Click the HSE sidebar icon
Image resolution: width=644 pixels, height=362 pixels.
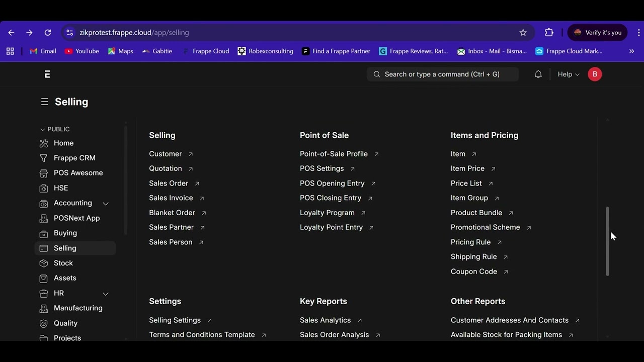coord(44,188)
